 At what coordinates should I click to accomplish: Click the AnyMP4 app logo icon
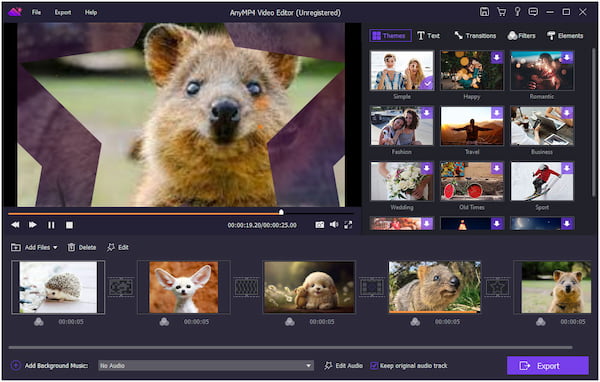[x=15, y=12]
